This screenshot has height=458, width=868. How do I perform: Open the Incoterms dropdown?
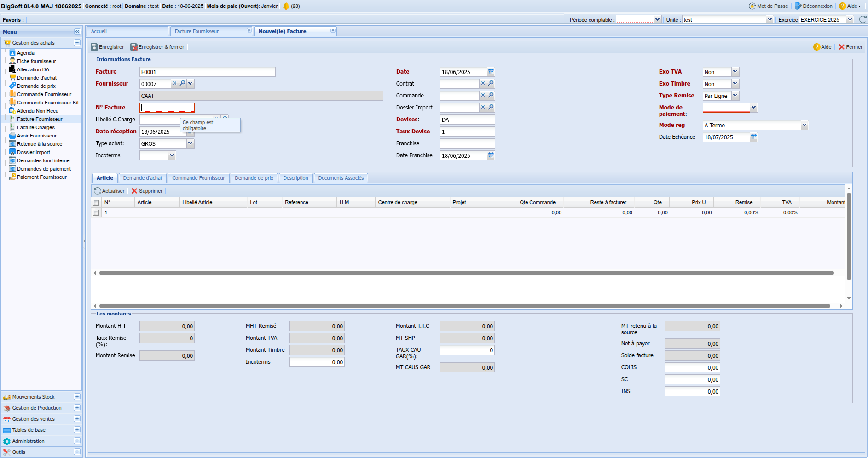172,155
